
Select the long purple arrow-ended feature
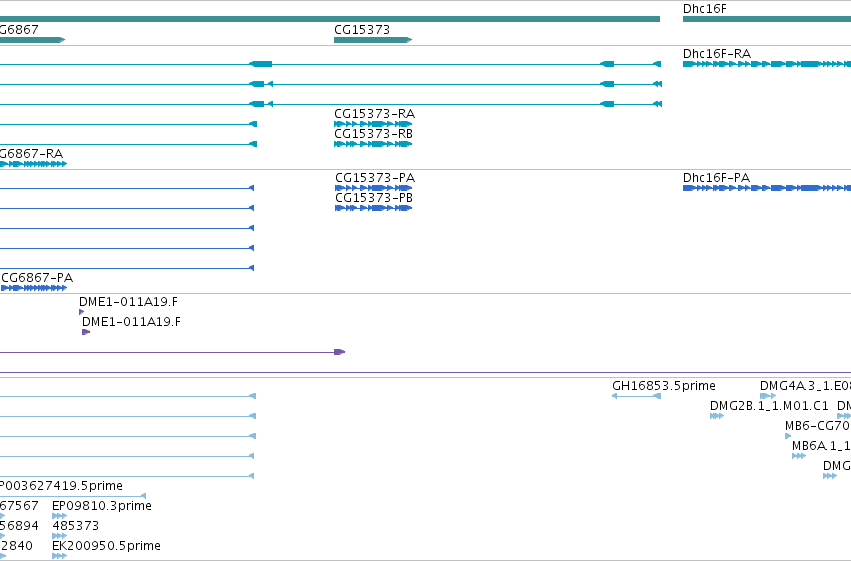pyautogui.click(x=173, y=352)
